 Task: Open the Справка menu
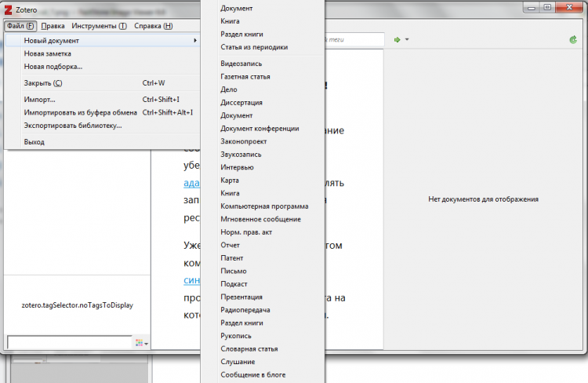click(153, 26)
